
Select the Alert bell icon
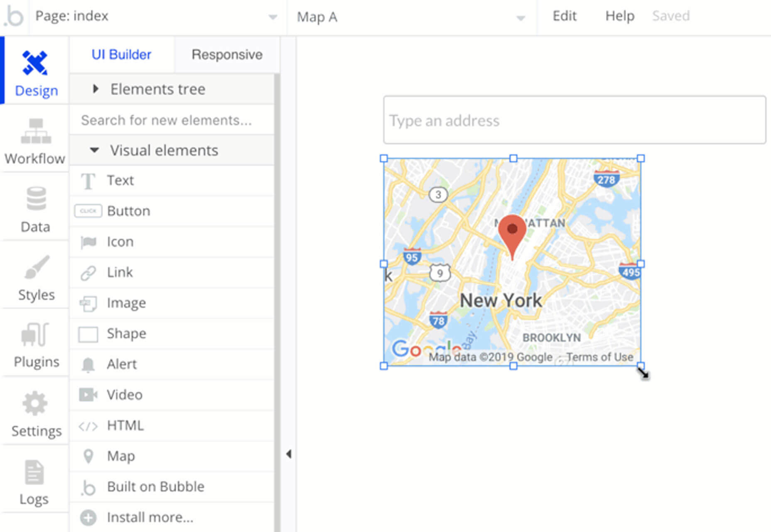click(x=88, y=365)
